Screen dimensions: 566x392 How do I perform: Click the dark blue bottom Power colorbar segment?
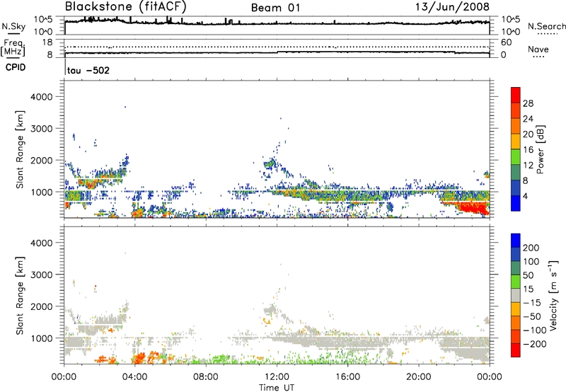coord(516,203)
